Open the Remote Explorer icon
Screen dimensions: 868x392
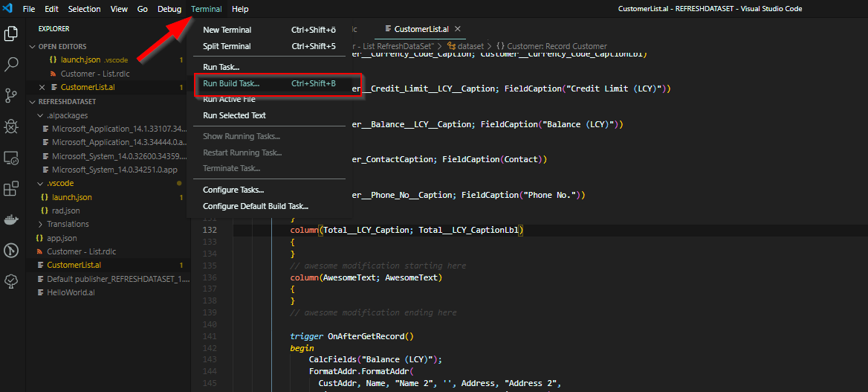11,158
